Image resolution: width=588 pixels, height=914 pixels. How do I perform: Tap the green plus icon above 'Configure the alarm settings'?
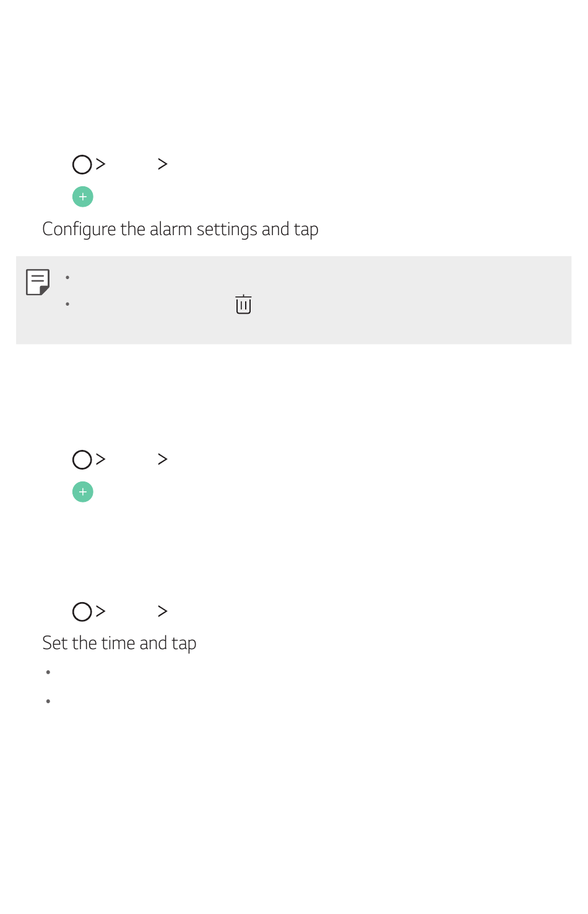[83, 197]
